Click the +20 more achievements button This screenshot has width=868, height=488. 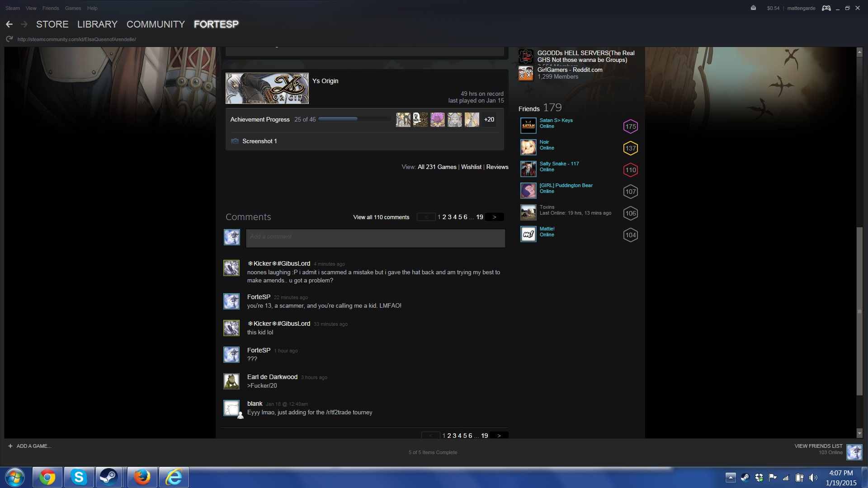pyautogui.click(x=489, y=120)
